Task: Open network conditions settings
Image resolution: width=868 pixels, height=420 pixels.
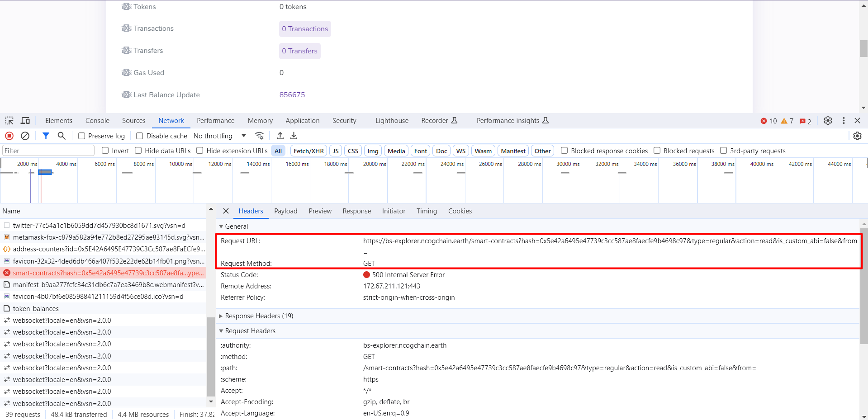Action: (x=259, y=136)
